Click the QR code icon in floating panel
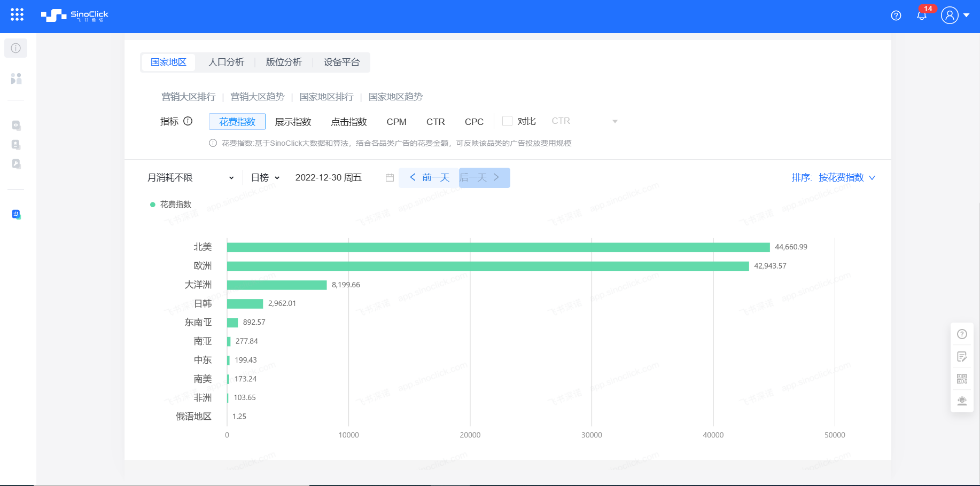Screen dimensions: 980x486 pyautogui.click(x=962, y=379)
